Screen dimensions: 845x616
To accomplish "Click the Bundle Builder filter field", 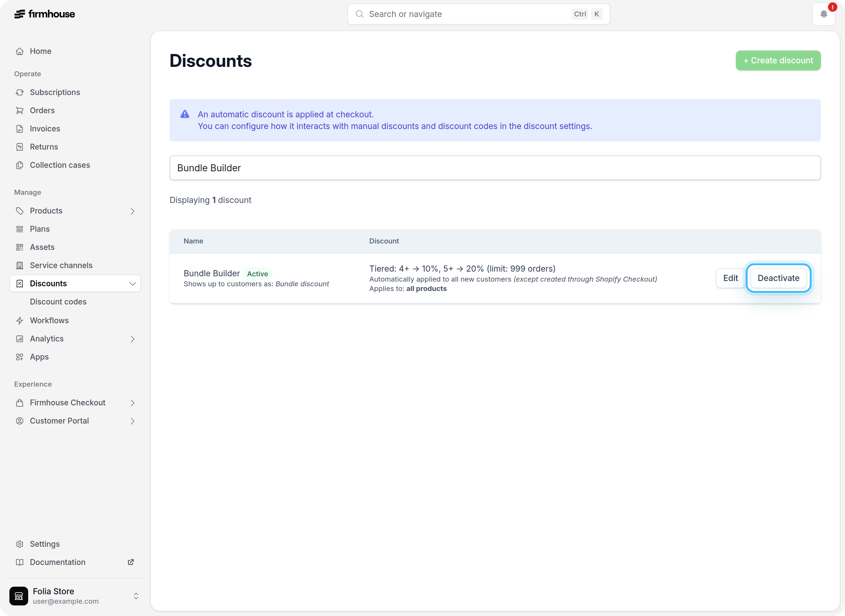I will coord(495,168).
